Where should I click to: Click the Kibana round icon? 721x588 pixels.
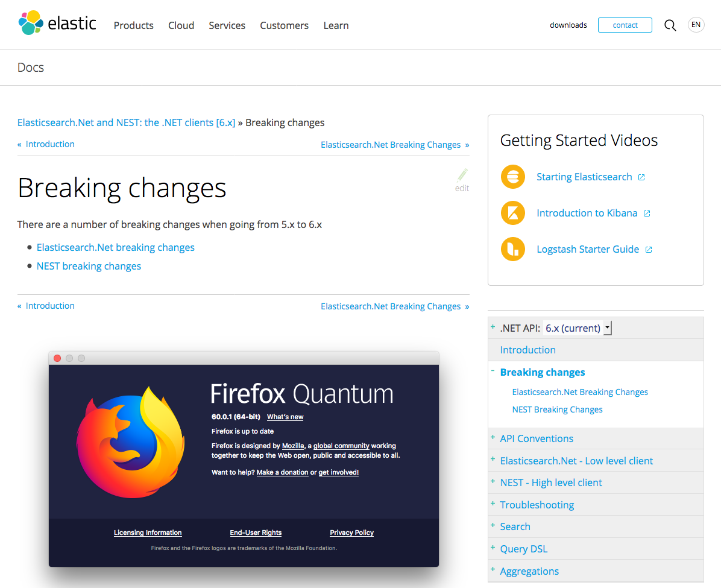tap(512, 213)
